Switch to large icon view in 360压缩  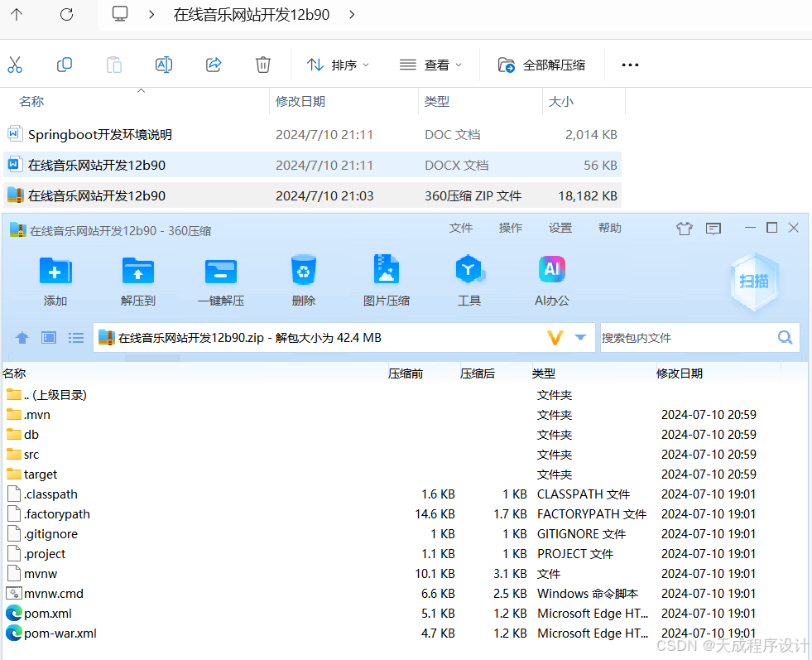pyautogui.click(x=48, y=338)
